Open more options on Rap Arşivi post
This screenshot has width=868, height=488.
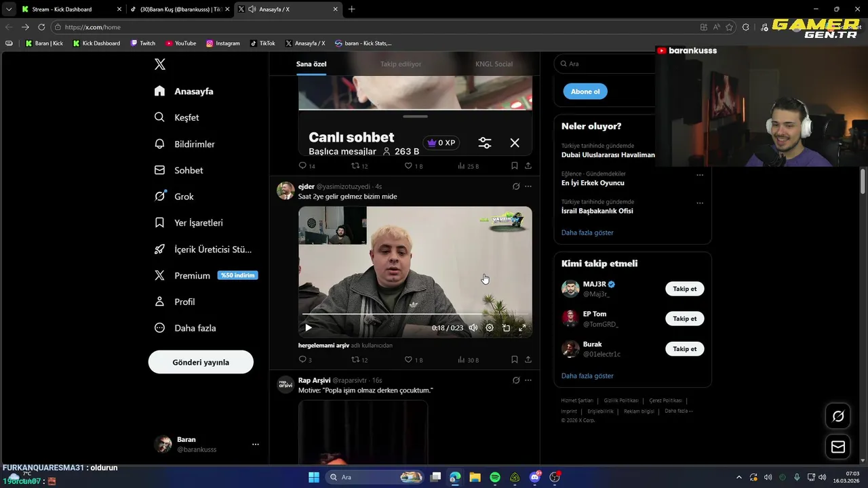point(528,380)
